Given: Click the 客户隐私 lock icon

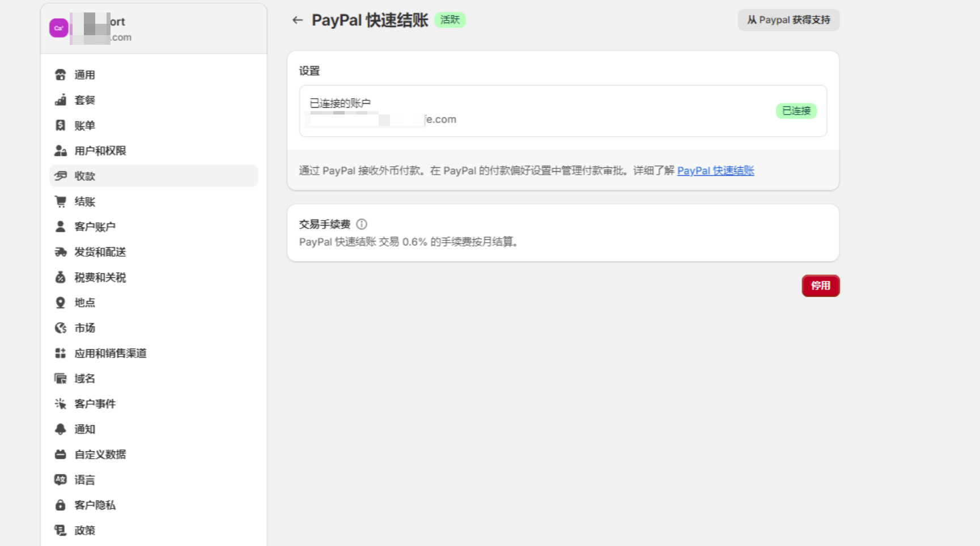Looking at the screenshot, I should tap(61, 505).
